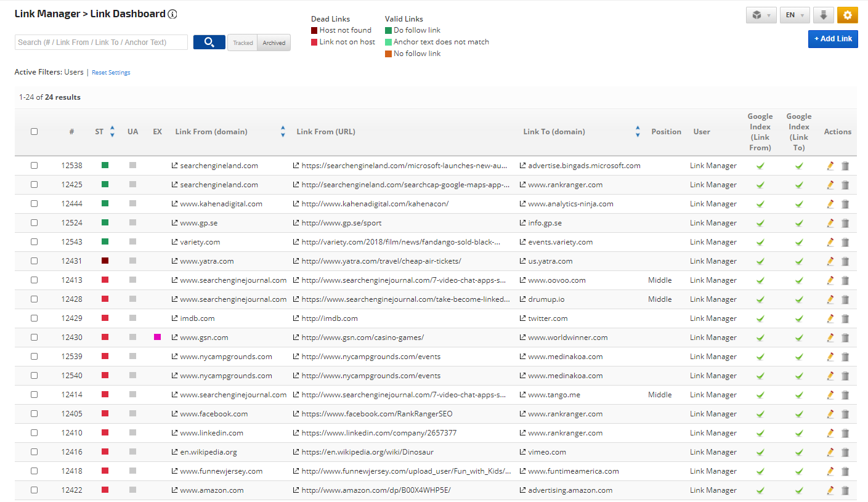Image resolution: width=868 pixels, height=502 pixels.
Task: Click the blue search magnifier button
Action: [x=209, y=43]
